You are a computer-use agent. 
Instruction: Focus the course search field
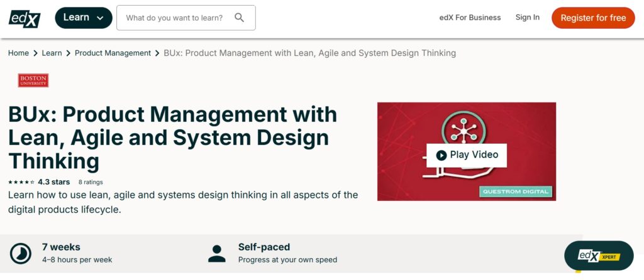pos(186,18)
